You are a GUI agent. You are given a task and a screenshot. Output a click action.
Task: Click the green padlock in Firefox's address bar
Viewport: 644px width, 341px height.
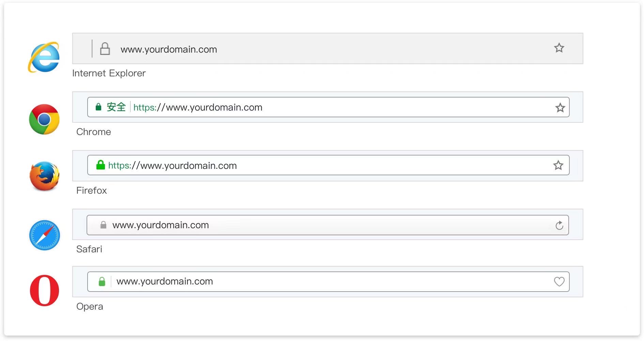click(x=101, y=165)
